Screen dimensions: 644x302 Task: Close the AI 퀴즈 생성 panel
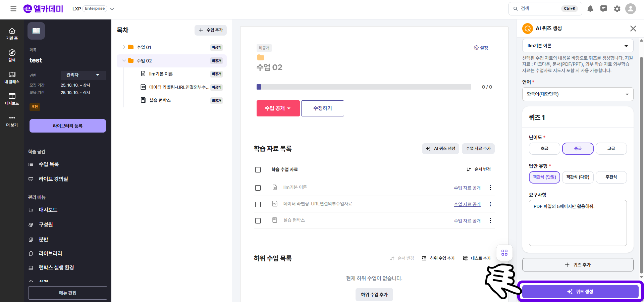[x=633, y=29]
